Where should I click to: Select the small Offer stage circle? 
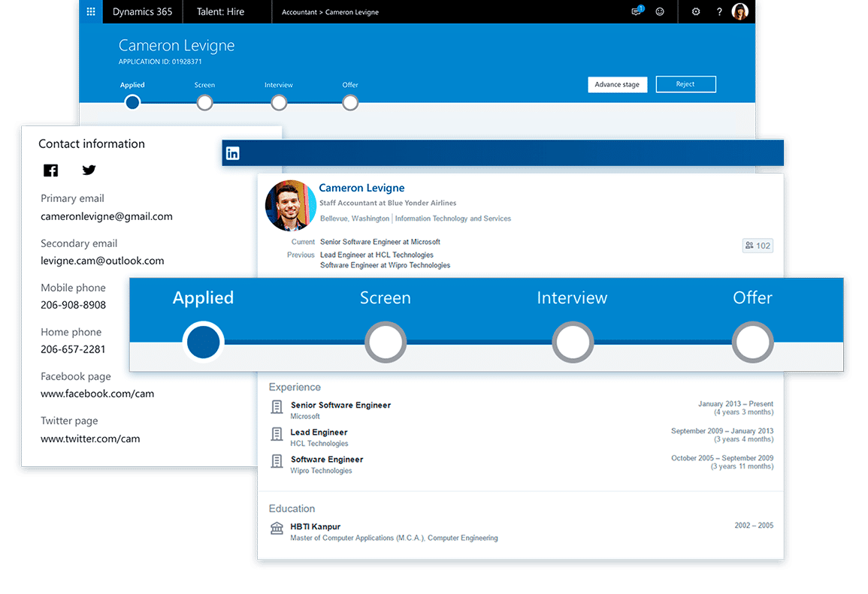350,102
